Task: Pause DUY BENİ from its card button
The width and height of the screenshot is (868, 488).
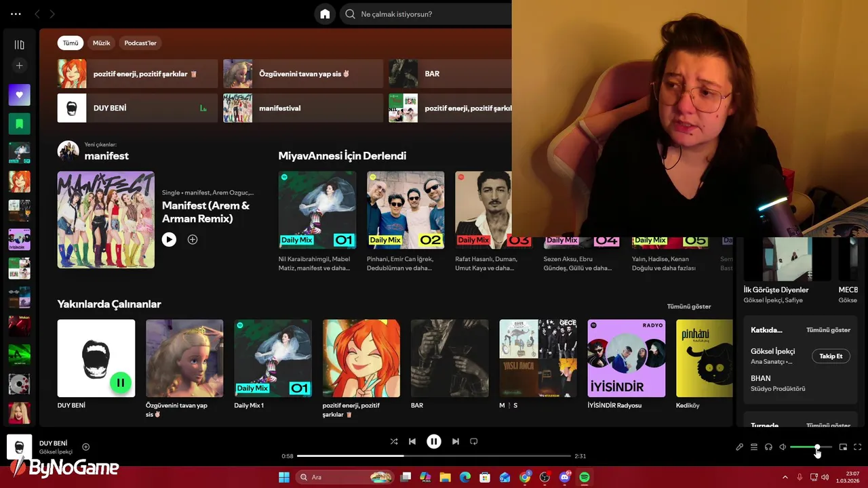Action: pos(120,382)
